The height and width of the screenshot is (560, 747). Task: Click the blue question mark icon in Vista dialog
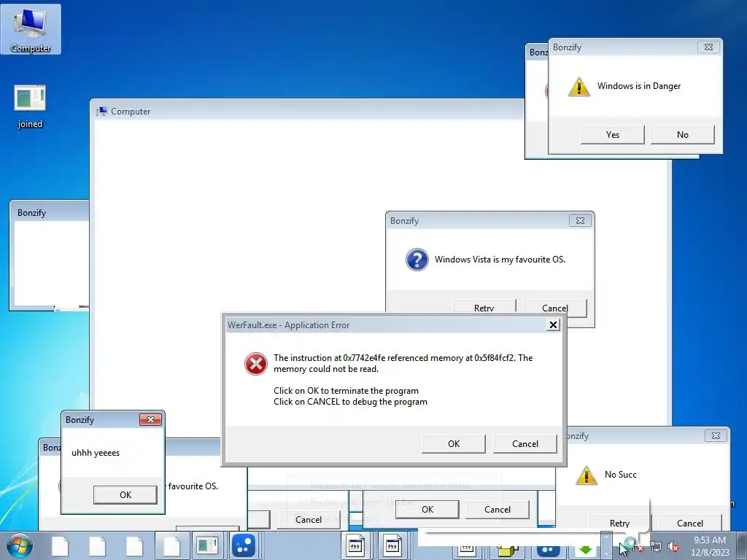pyautogui.click(x=417, y=260)
